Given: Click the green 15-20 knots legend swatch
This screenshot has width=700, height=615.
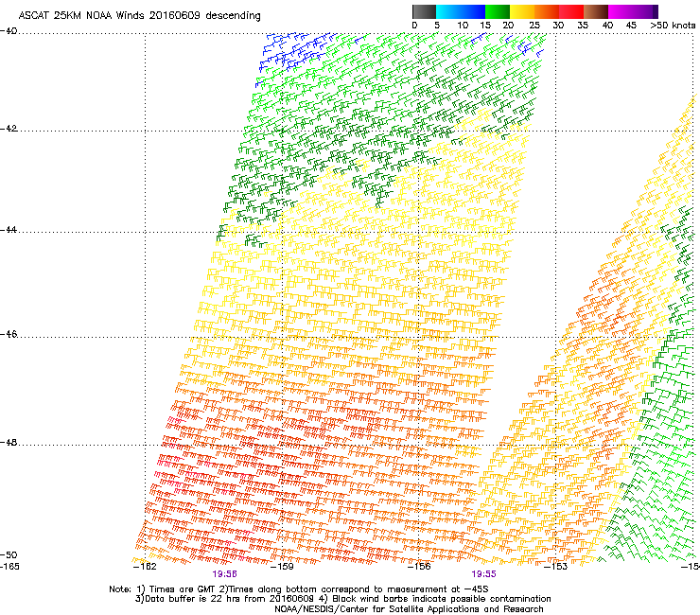Looking at the screenshot, I should click(x=498, y=11).
